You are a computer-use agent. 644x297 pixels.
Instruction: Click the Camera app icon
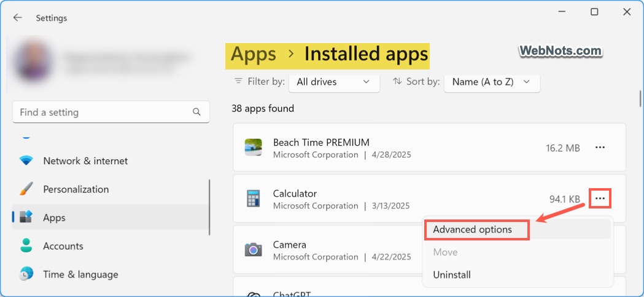tap(254, 249)
